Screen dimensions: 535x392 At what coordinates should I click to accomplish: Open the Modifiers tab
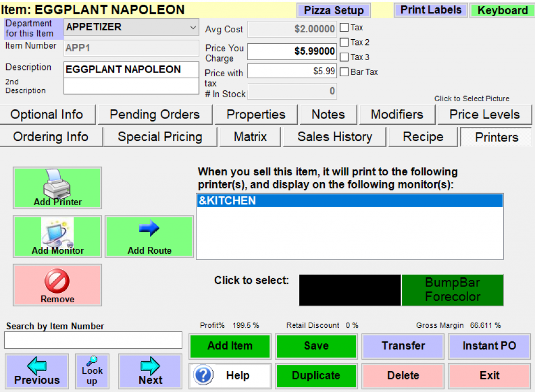pos(397,114)
